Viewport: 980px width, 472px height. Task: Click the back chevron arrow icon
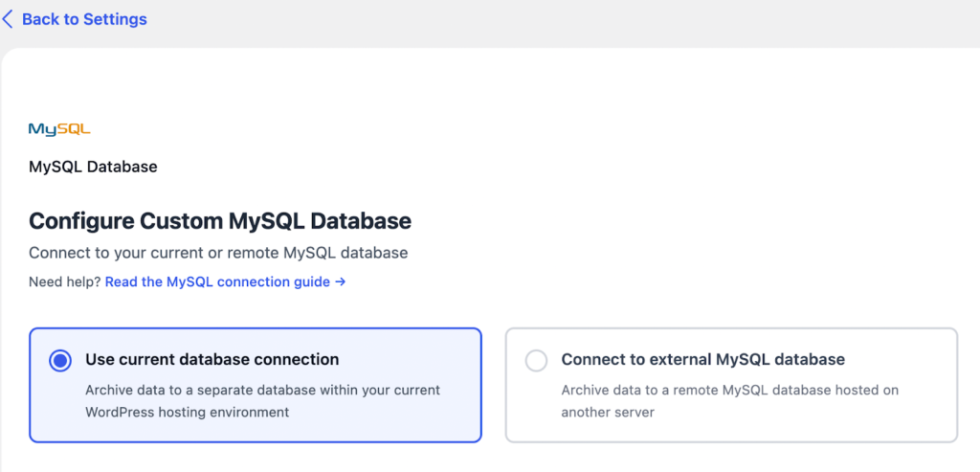coord(8,19)
